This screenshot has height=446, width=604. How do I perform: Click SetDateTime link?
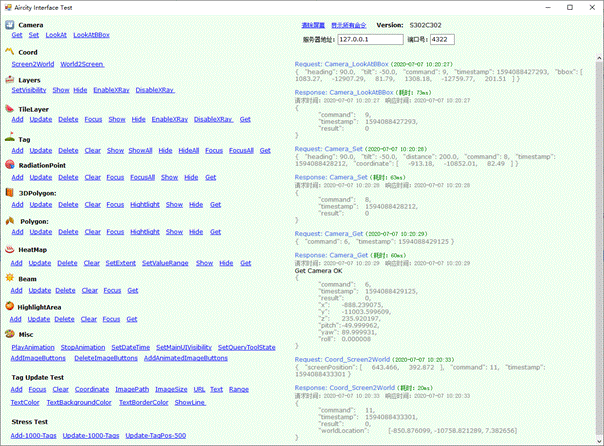[131, 347]
